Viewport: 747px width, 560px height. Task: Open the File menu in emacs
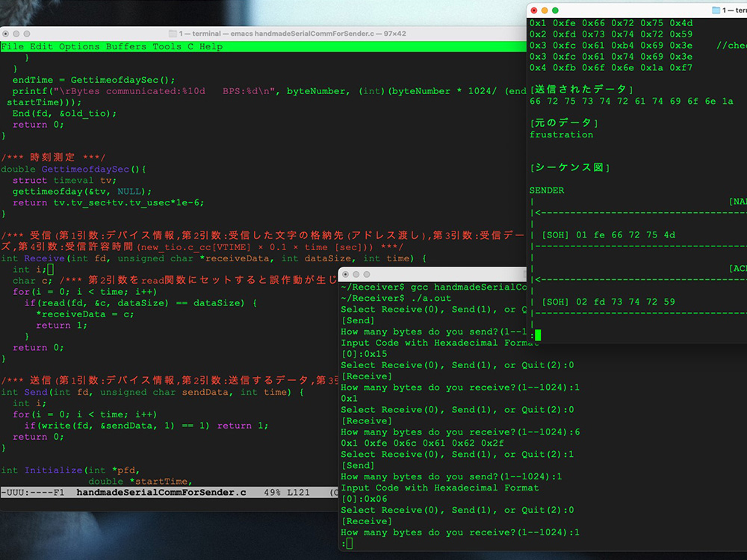[x=12, y=46]
